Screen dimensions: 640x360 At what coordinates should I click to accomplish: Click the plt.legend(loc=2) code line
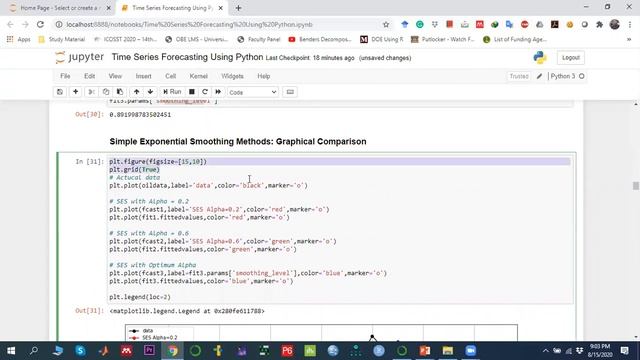(x=140, y=297)
